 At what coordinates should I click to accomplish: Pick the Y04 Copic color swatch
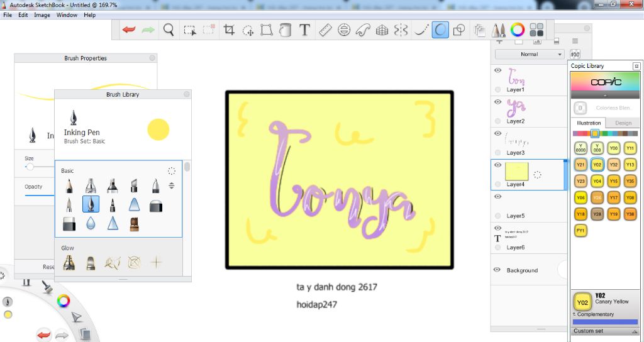pos(597,181)
